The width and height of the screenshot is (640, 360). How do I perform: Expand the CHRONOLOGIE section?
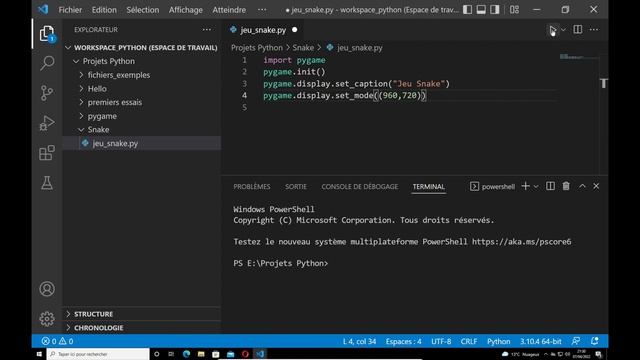click(142, 328)
